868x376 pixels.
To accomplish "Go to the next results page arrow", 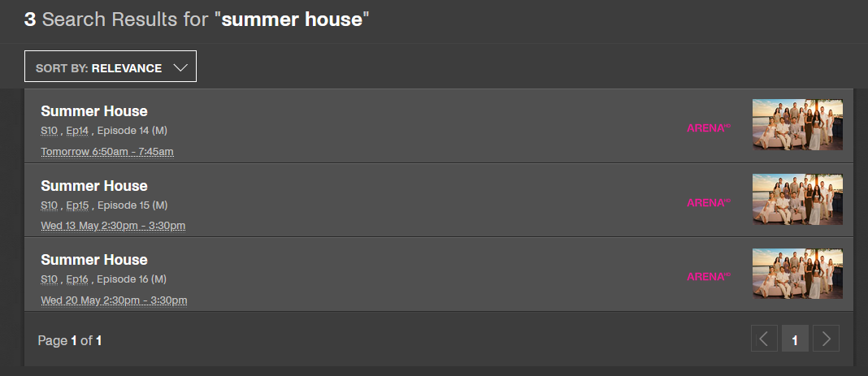I will pyautogui.click(x=826, y=339).
